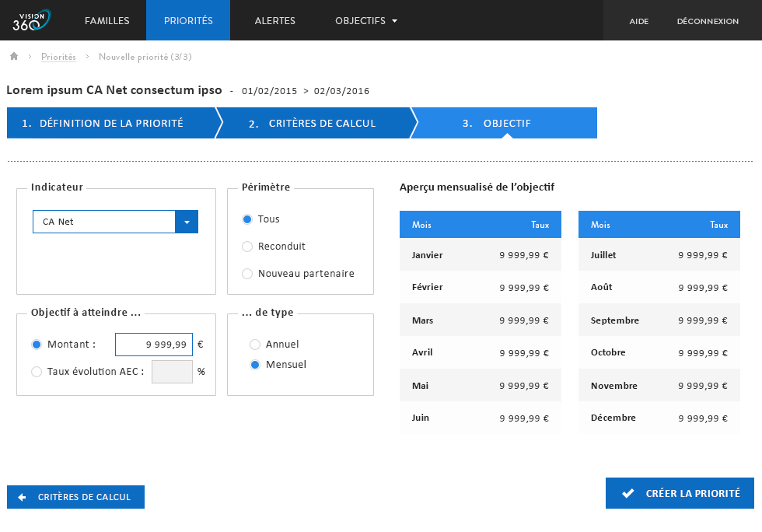Screen dimensions: 762x532
Task: Choose Taux évolution AEC option
Action: click(37, 372)
